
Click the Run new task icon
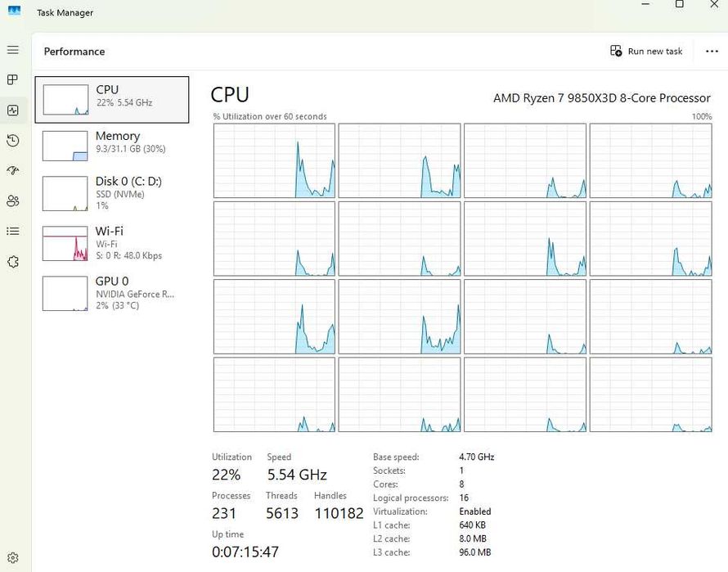(x=616, y=51)
